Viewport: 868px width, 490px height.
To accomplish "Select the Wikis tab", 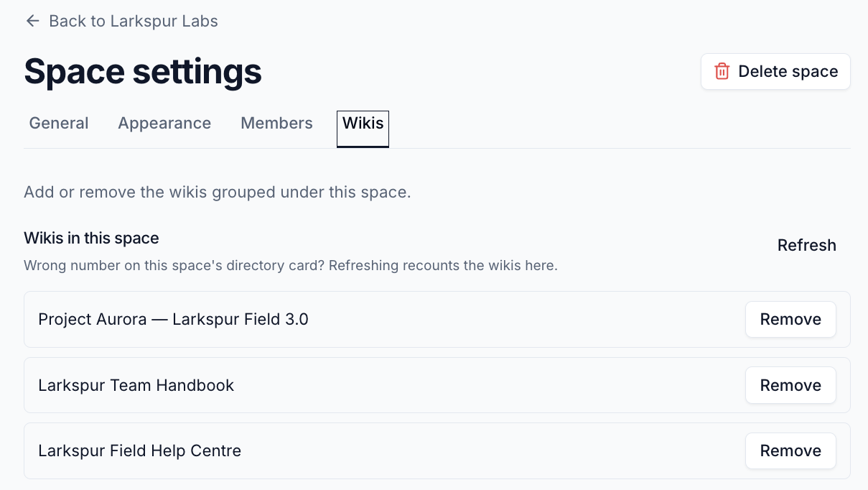I will [363, 128].
